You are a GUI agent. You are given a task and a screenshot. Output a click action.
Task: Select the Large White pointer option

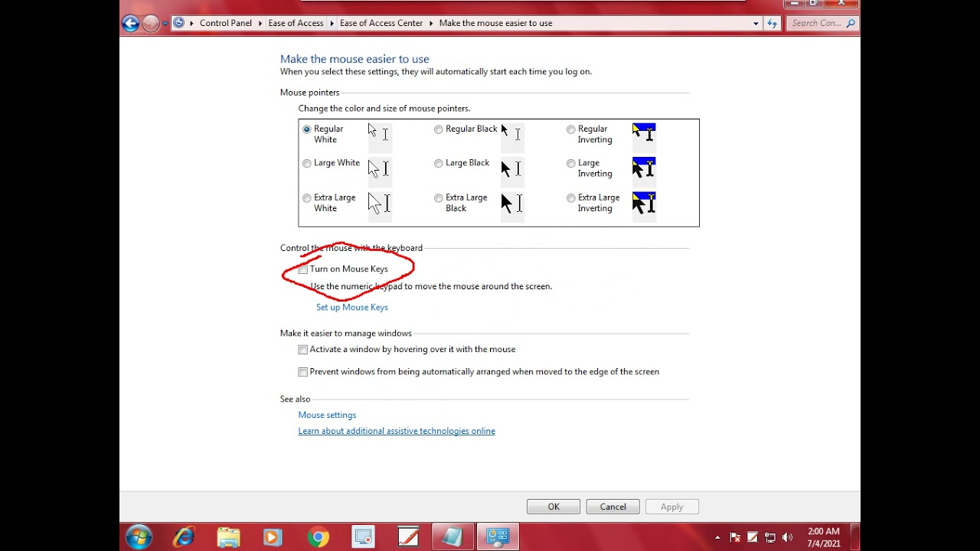(307, 163)
